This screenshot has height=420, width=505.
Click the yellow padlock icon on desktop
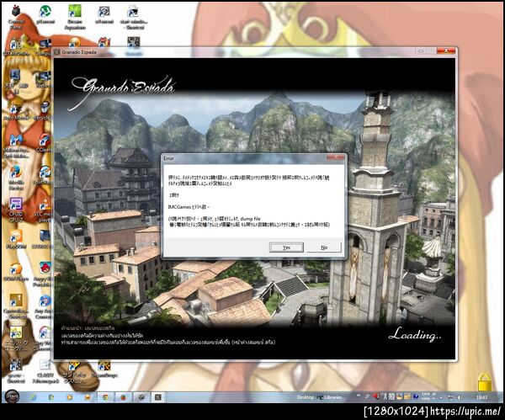(x=485, y=381)
